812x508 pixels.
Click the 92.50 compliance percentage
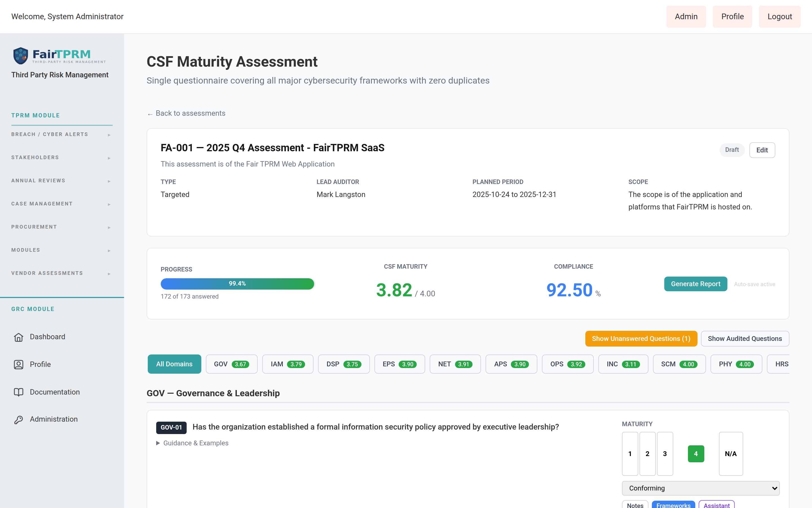570,290
